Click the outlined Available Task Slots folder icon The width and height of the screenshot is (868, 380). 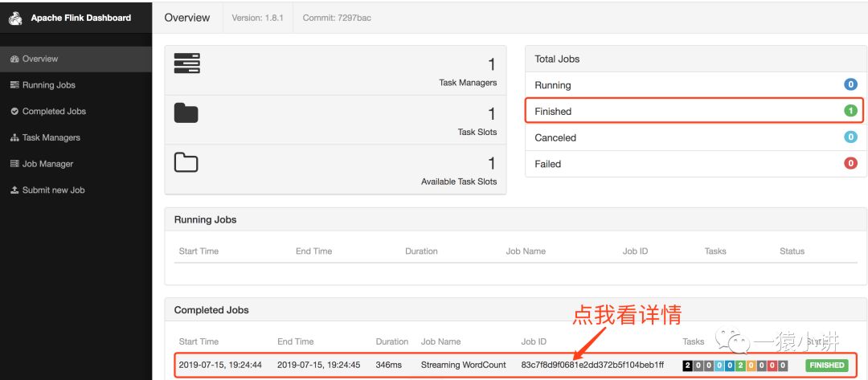(186, 162)
